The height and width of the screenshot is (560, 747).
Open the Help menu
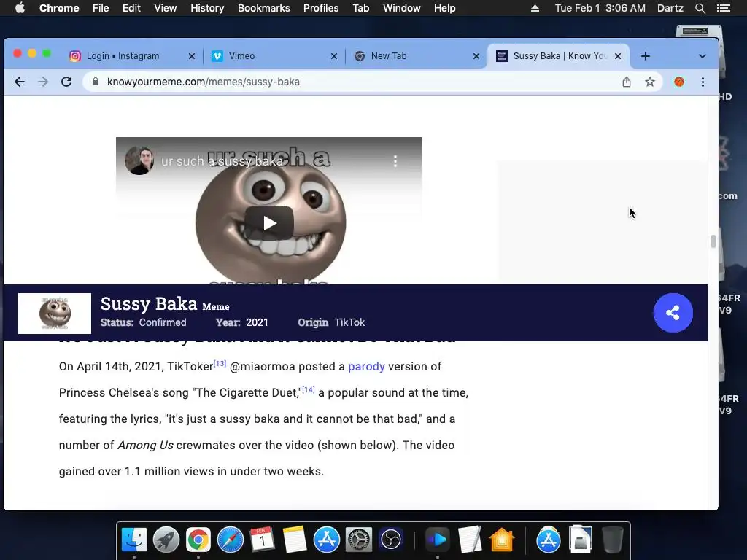pyautogui.click(x=444, y=8)
